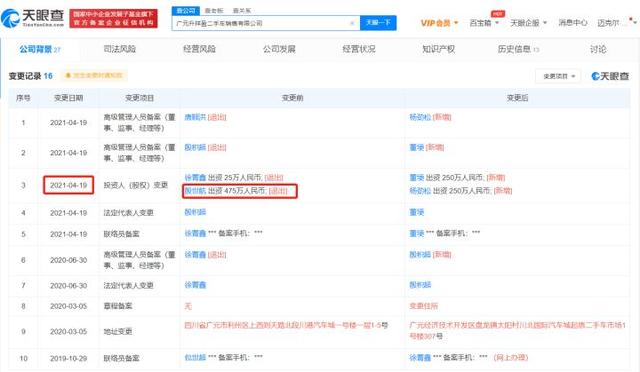Open the previous liaison person link in row 5

[x=195, y=233]
